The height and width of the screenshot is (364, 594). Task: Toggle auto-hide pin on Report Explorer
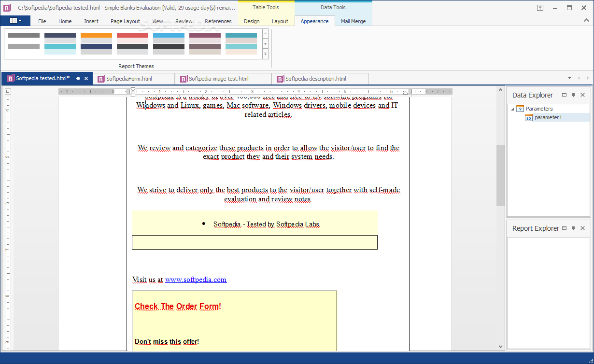coord(573,228)
